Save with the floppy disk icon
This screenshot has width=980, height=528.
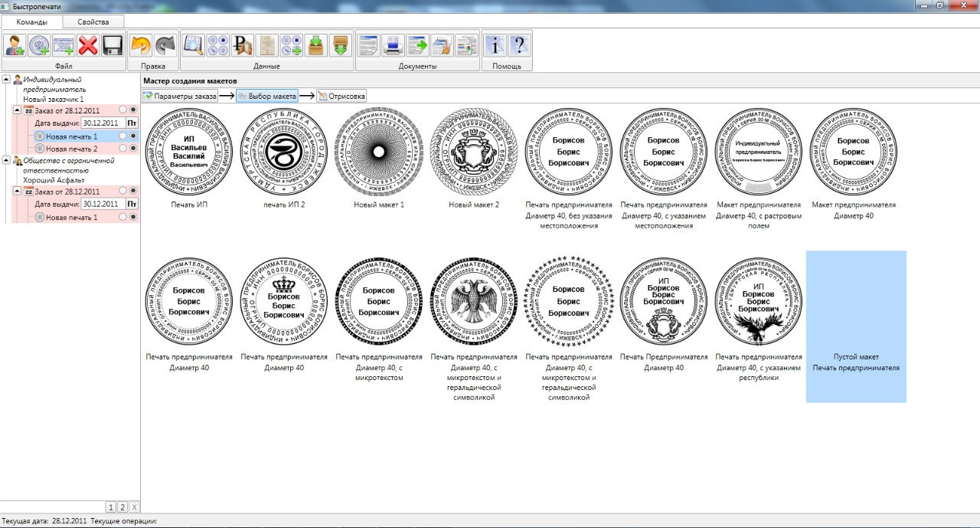pos(113,45)
